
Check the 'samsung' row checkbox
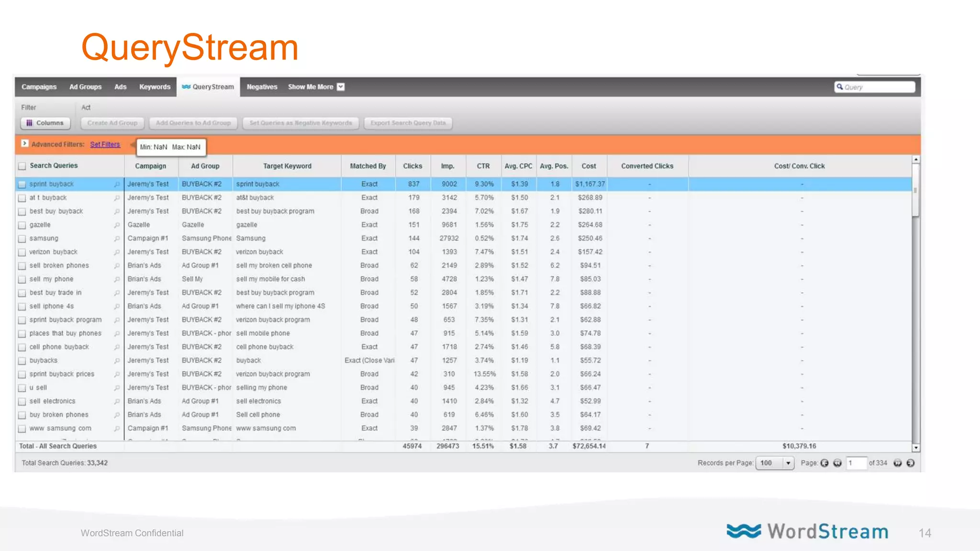click(x=22, y=238)
